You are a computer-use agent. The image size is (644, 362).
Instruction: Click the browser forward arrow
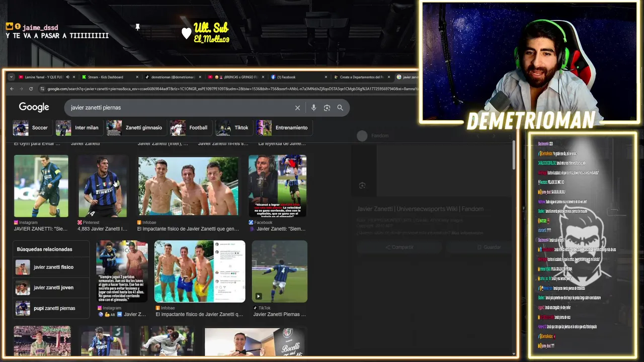coord(21,88)
